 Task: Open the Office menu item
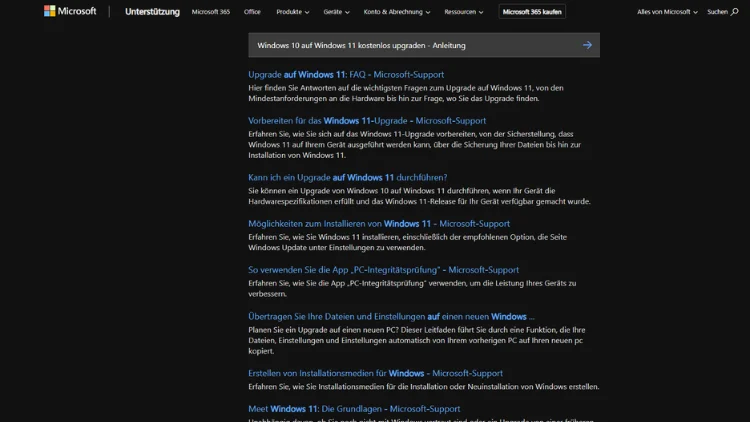252,11
